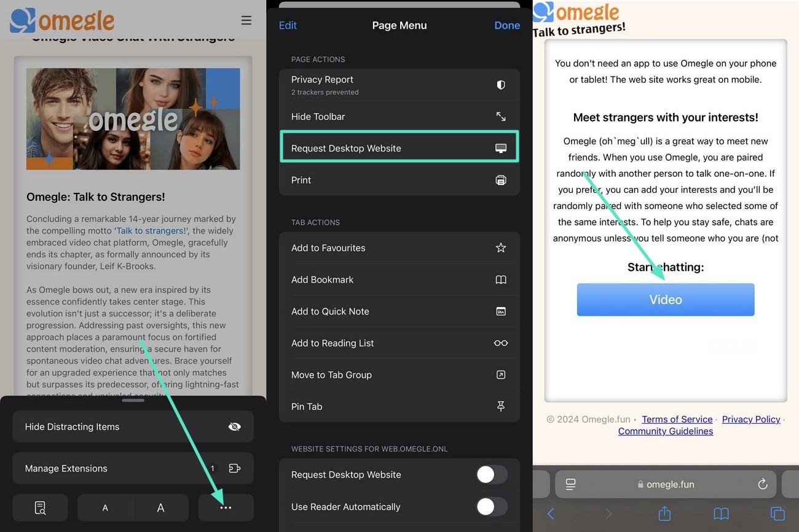
Task: Tap the Privacy Report shield icon
Action: click(x=501, y=85)
